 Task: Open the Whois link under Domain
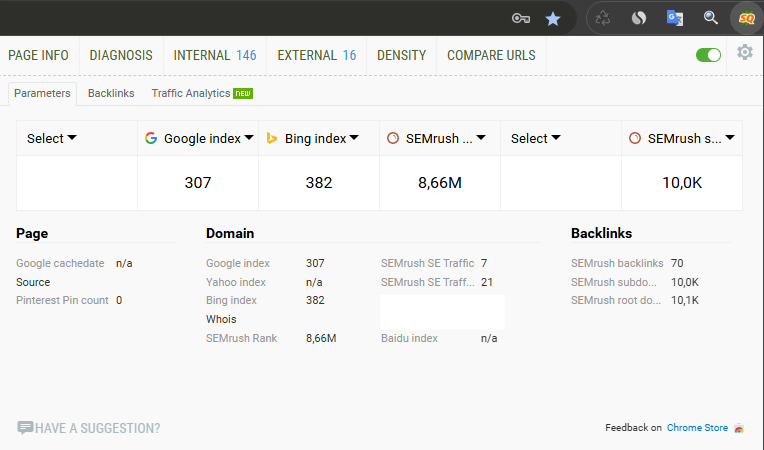220,319
